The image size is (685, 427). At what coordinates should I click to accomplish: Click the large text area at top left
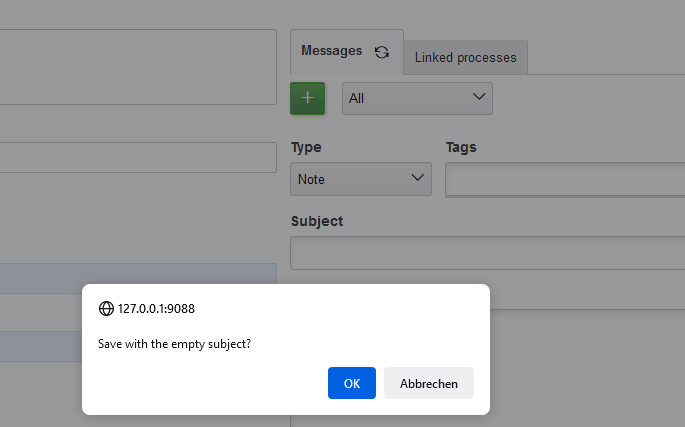tap(137, 67)
